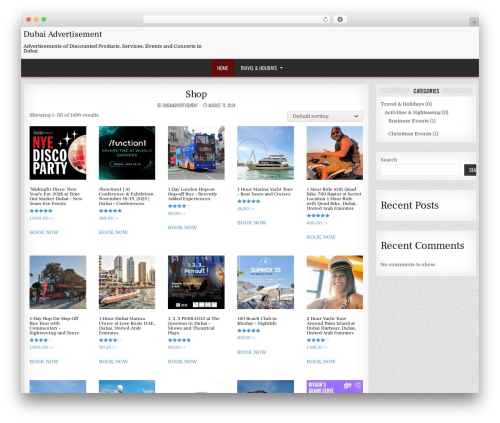Open the /function1 AI conference thumbnail
The width and height of the screenshot is (500, 423).
coord(127,153)
